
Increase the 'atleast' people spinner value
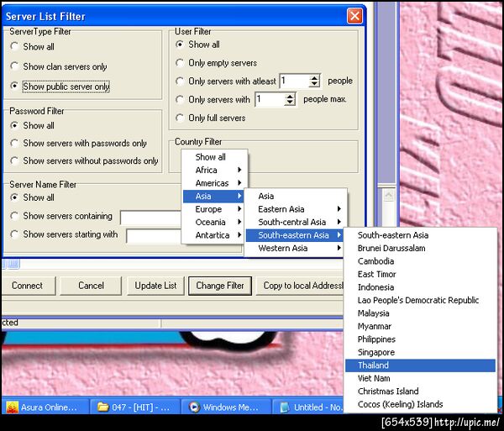tap(314, 78)
